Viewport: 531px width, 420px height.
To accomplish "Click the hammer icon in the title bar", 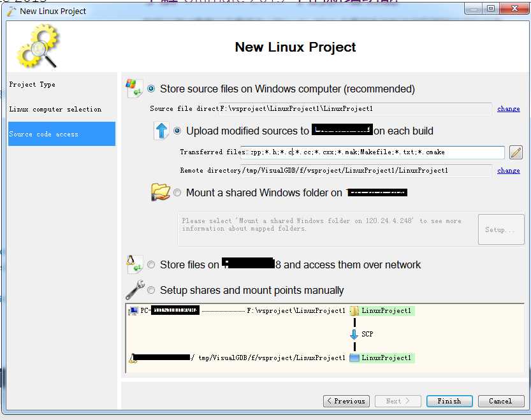I will tap(11, 11).
